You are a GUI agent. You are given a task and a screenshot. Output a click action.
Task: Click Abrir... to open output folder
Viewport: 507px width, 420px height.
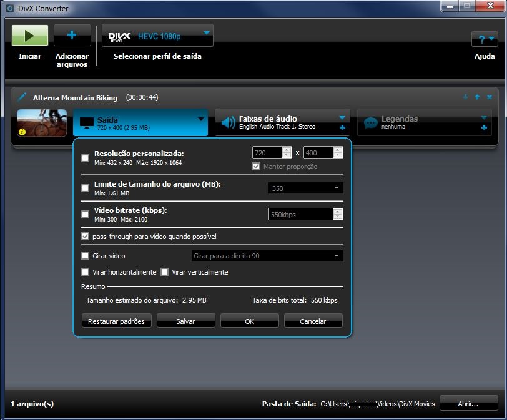468,404
